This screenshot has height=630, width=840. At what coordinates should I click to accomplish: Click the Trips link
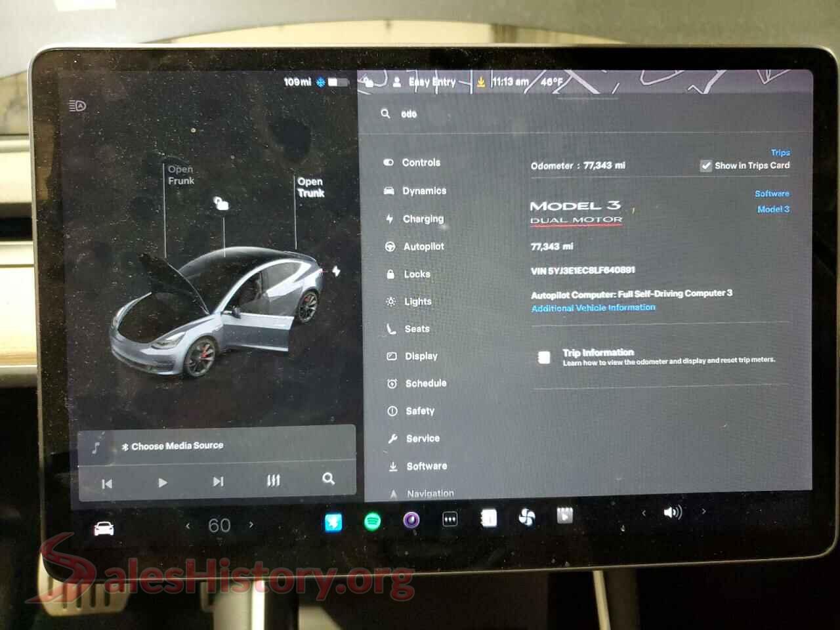780,152
